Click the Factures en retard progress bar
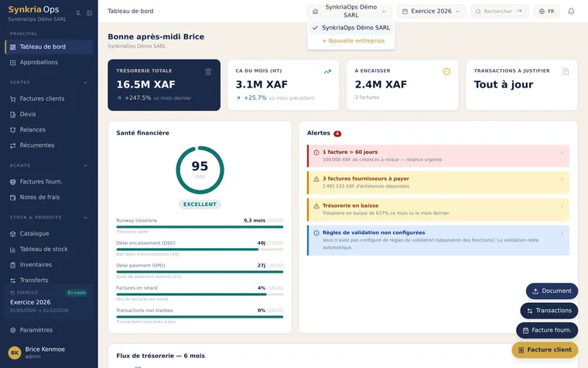 pyautogui.click(x=200, y=294)
